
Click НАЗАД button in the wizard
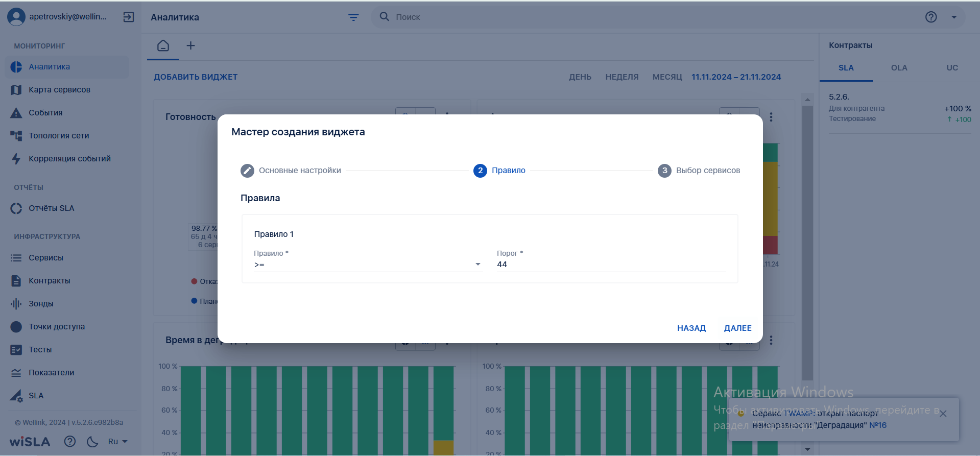click(691, 328)
